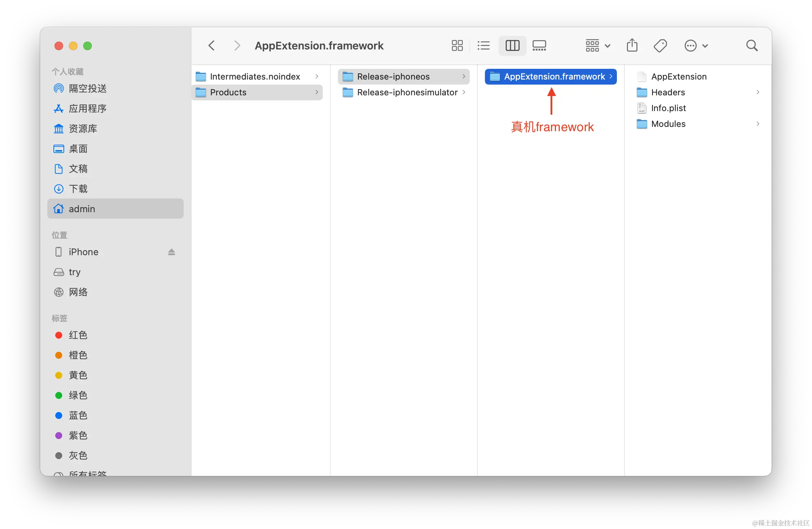The image size is (812, 529).
Task: Expand the Headers folder chevron
Action: point(758,92)
